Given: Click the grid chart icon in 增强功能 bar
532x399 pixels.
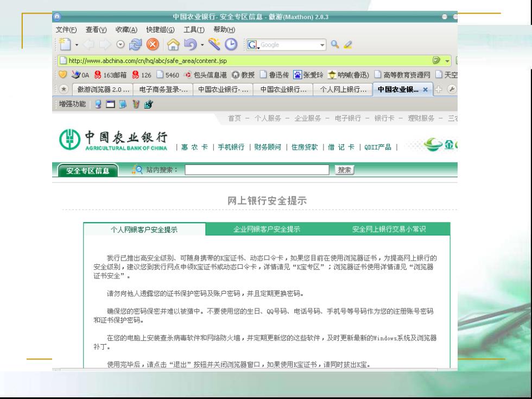Looking at the screenshot, I should tap(148, 104).
